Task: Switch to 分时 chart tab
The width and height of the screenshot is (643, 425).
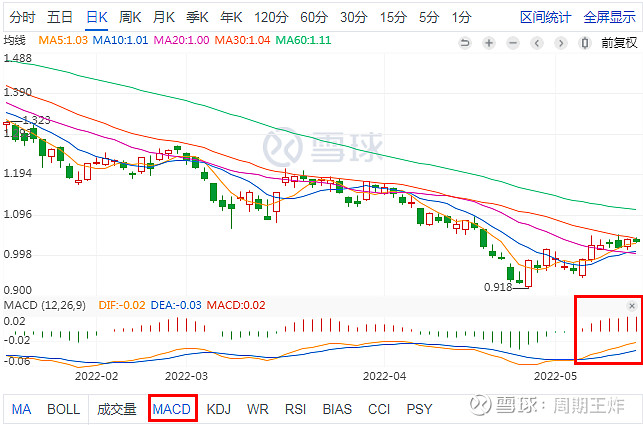Action: click(x=23, y=17)
